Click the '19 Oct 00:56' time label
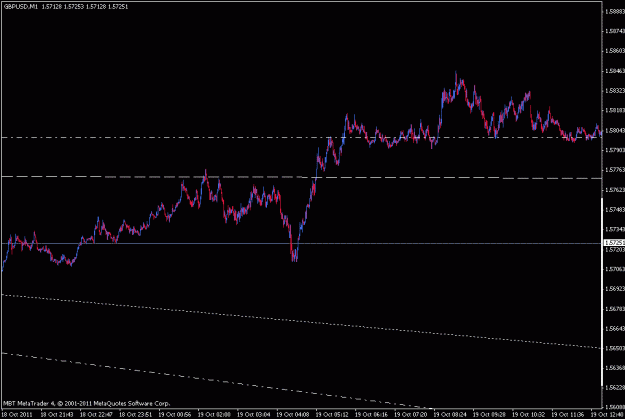Viewport: 625px width, 419px height. (x=174, y=415)
